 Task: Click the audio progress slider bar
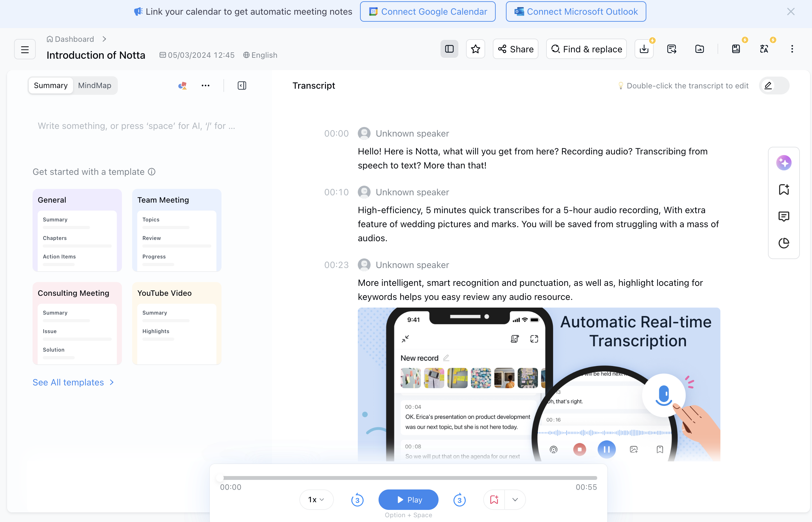coord(408,478)
